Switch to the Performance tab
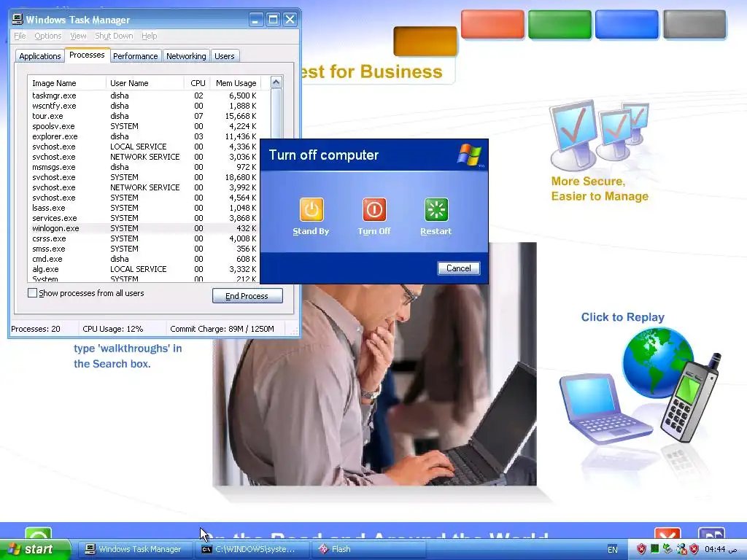747x560 pixels. tap(135, 56)
